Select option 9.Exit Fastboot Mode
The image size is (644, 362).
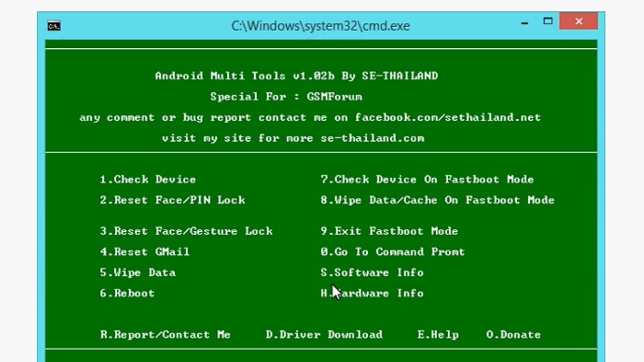(x=389, y=231)
